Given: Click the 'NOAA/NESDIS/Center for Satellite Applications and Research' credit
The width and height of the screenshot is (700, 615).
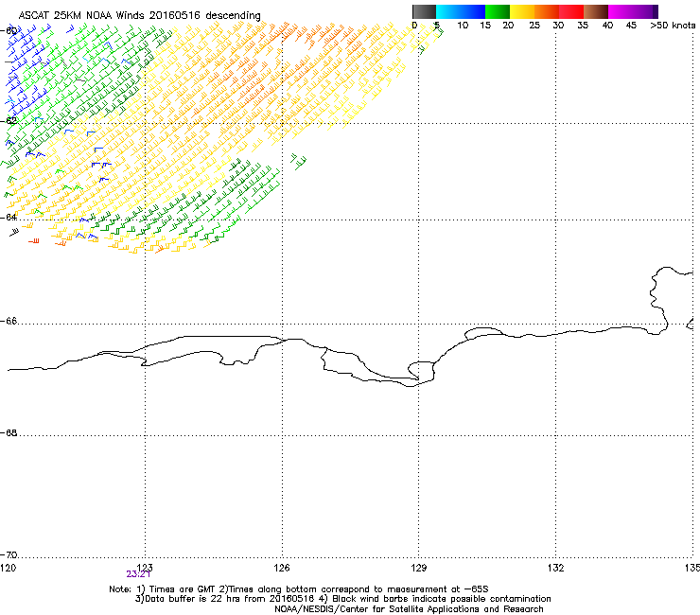Looking at the screenshot, I should [x=409, y=609].
